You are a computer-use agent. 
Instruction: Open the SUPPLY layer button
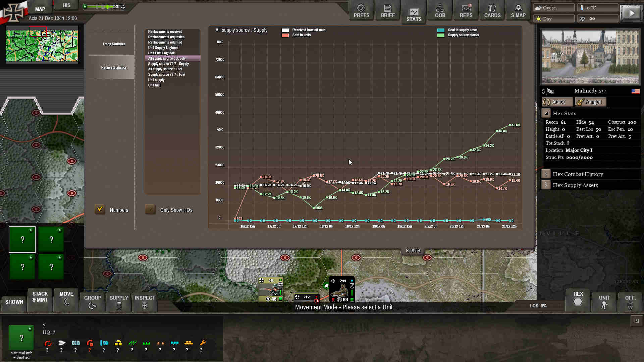coord(119,302)
